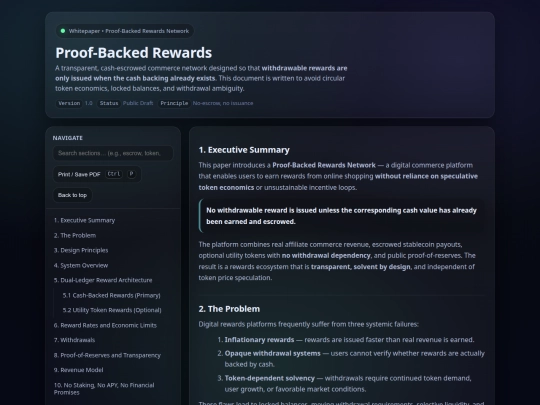Click the Status tag label
The width and height of the screenshot is (540, 405).
[109, 103]
